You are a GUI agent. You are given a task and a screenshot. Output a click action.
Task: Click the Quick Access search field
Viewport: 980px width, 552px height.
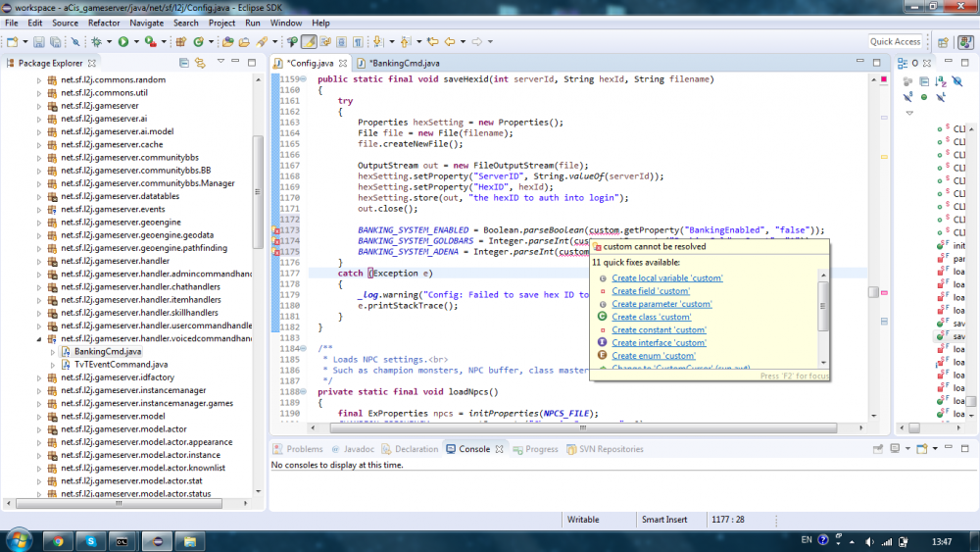(895, 41)
